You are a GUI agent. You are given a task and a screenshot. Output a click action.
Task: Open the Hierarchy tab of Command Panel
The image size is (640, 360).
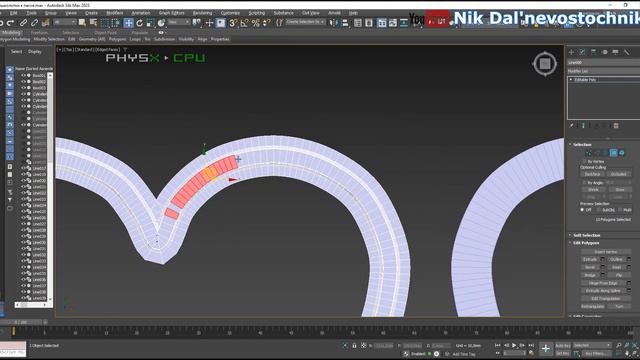click(593, 52)
